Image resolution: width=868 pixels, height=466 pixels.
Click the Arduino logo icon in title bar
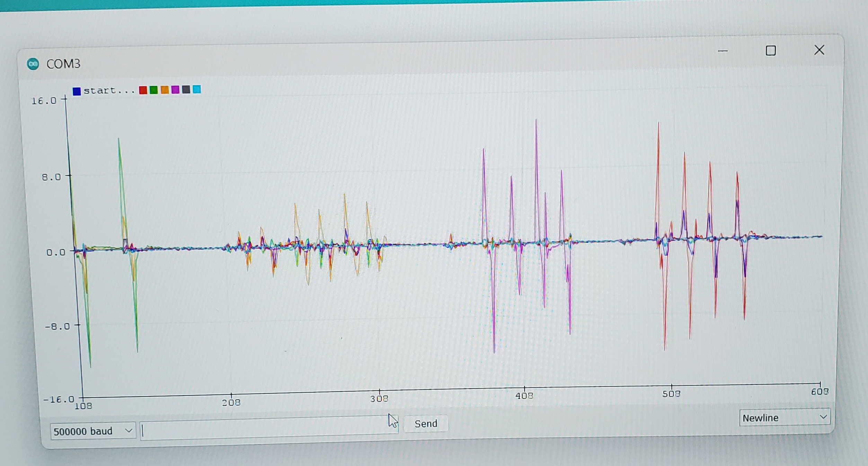pos(33,64)
